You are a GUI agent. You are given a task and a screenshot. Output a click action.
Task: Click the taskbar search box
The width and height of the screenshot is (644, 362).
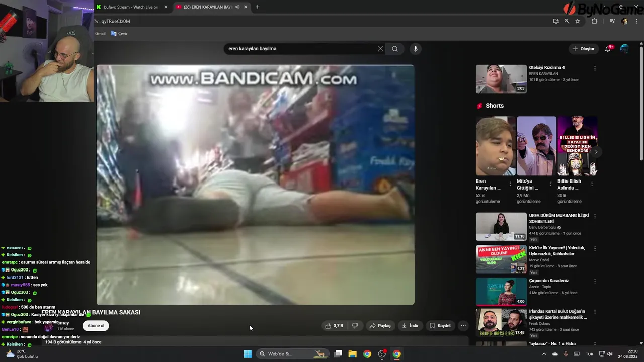[293, 354]
